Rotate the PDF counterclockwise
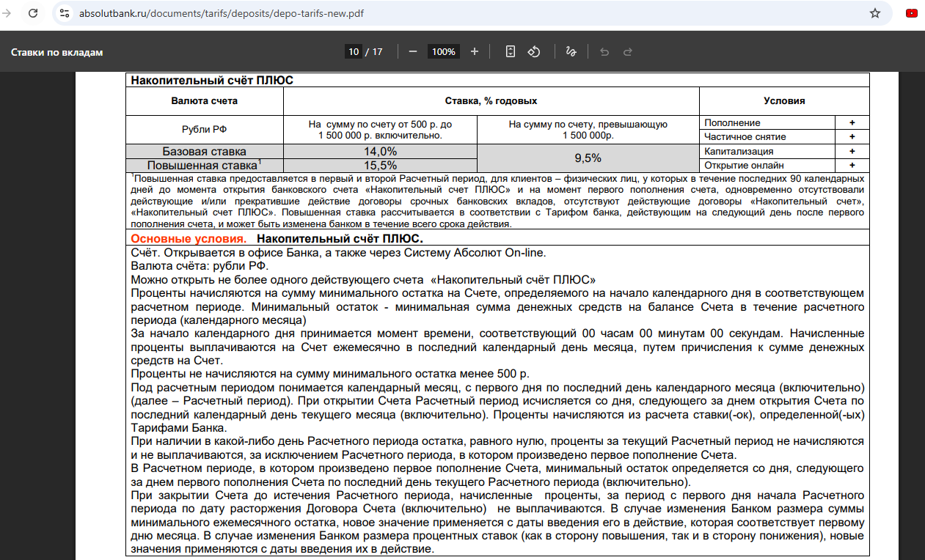This screenshot has width=925, height=560. point(534,51)
